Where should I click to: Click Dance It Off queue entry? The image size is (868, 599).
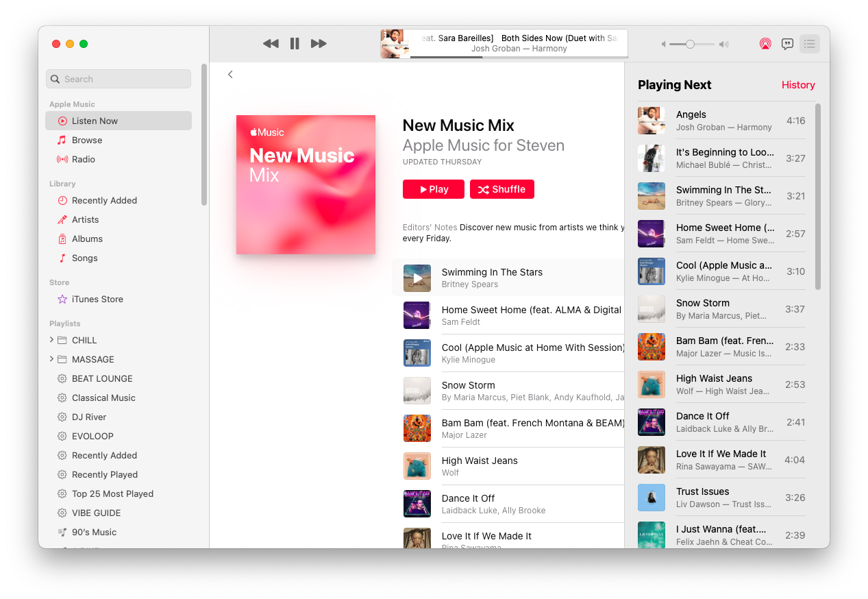(721, 421)
